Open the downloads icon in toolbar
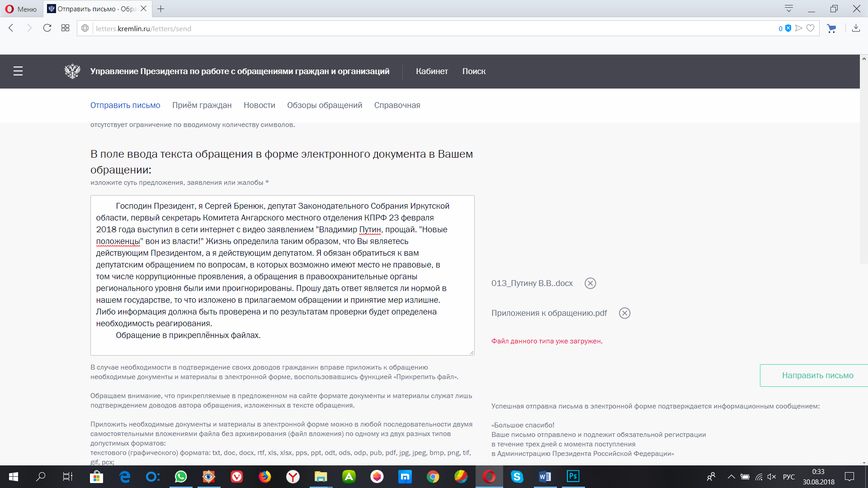The width and height of the screenshot is (868, 488). 856,28
